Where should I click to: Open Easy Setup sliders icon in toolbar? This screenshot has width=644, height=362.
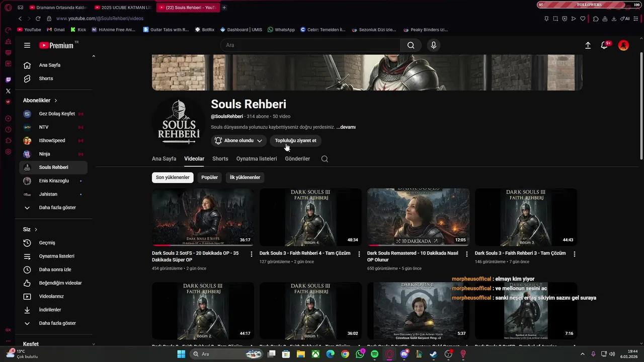click(x=636, y=19)
